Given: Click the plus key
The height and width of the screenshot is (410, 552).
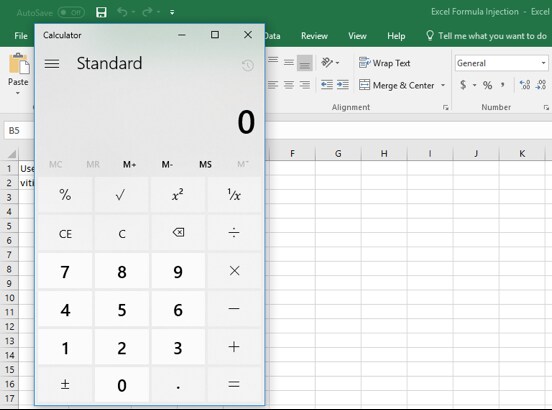Looking at the screenshot, I should [234, 347].
